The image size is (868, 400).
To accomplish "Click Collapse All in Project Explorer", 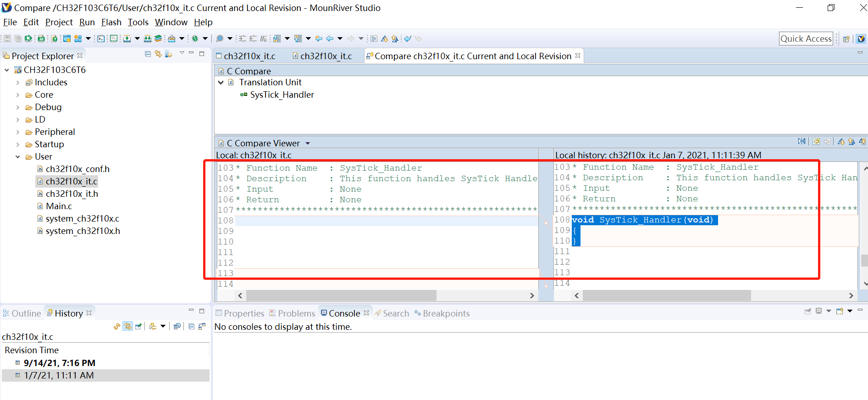I will pos(148,54).
